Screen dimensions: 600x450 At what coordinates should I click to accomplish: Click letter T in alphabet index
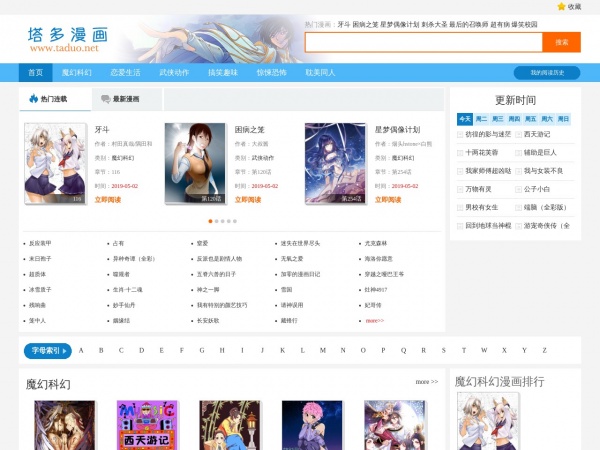(x=464, y=351)
